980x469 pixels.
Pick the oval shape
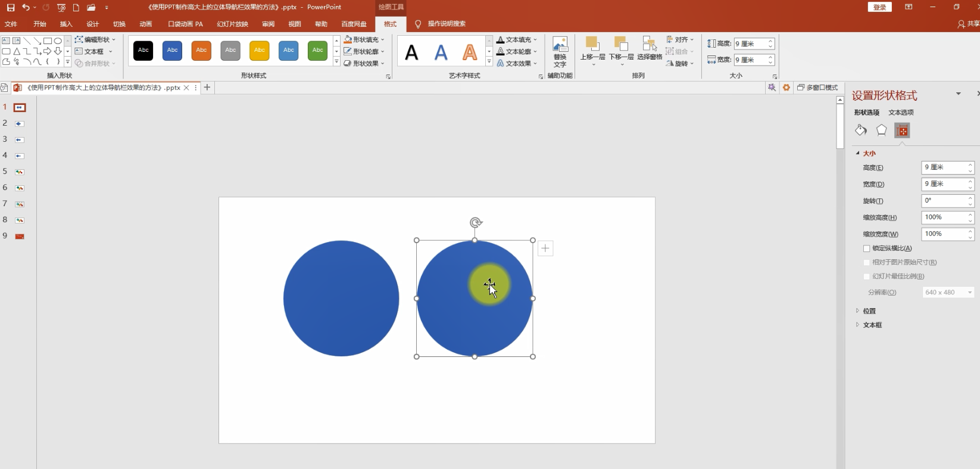coord(58,41)
